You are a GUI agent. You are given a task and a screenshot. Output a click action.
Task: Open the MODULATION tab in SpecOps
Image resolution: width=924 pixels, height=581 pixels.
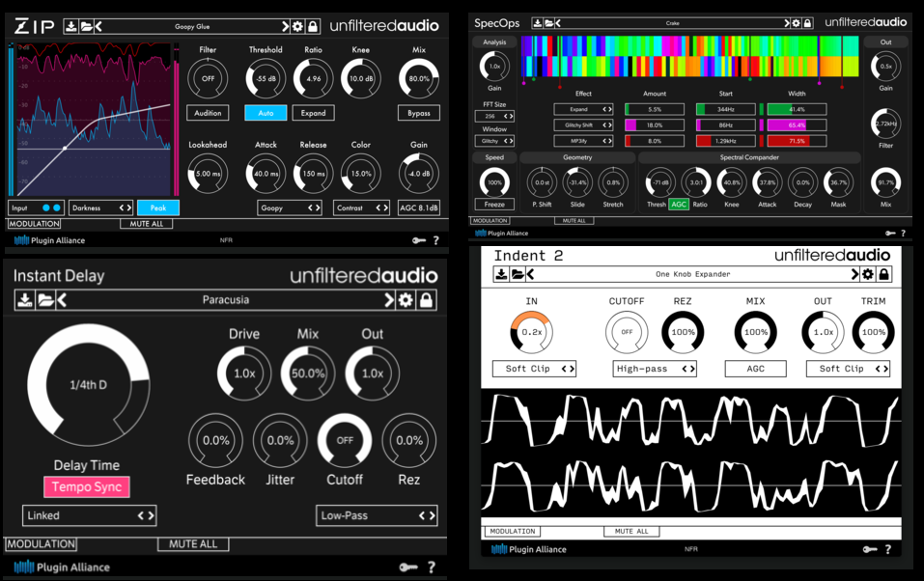(490, 220)
